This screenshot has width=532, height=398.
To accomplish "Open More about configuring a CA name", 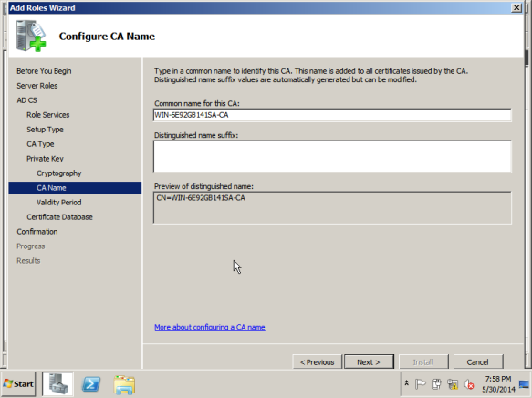I will pos(210,327).
